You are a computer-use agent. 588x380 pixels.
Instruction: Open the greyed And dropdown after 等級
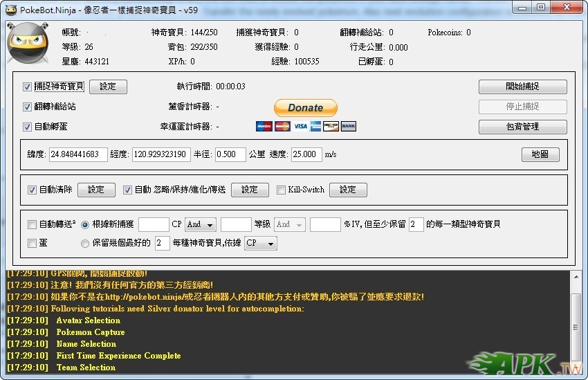(290, 224)
